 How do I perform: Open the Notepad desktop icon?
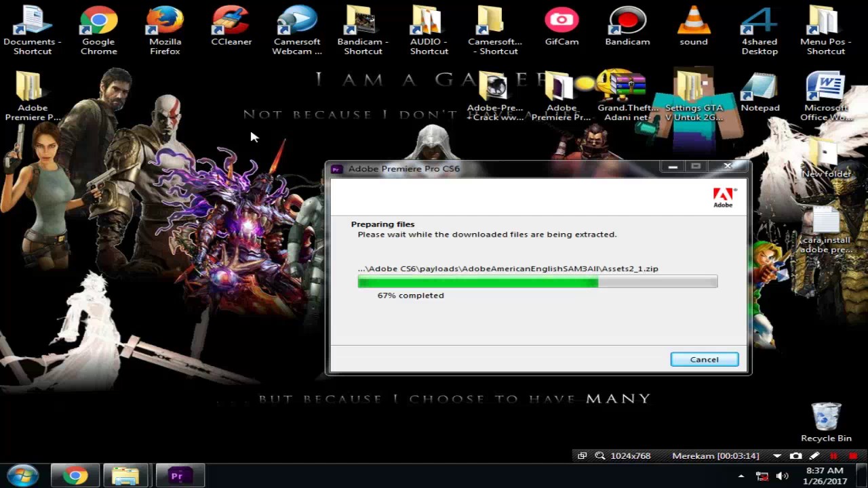pyautogui.click(x=759, y=93)
